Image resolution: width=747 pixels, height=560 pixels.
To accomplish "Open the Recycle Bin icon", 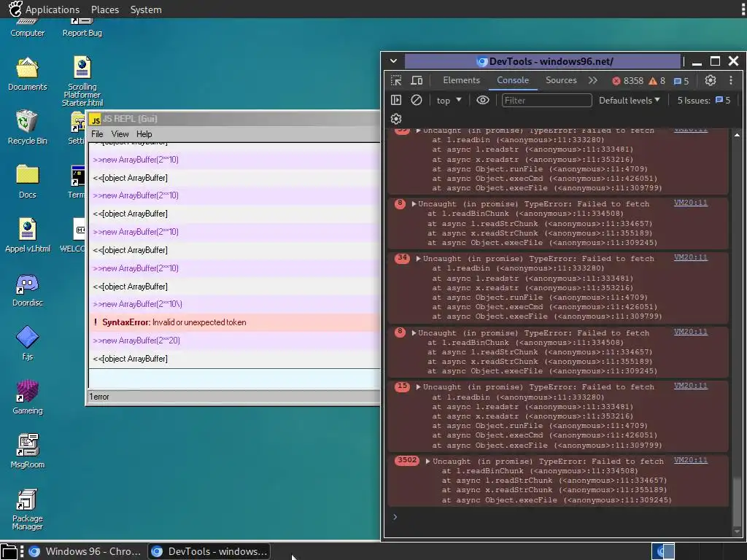I will point(27,127).
